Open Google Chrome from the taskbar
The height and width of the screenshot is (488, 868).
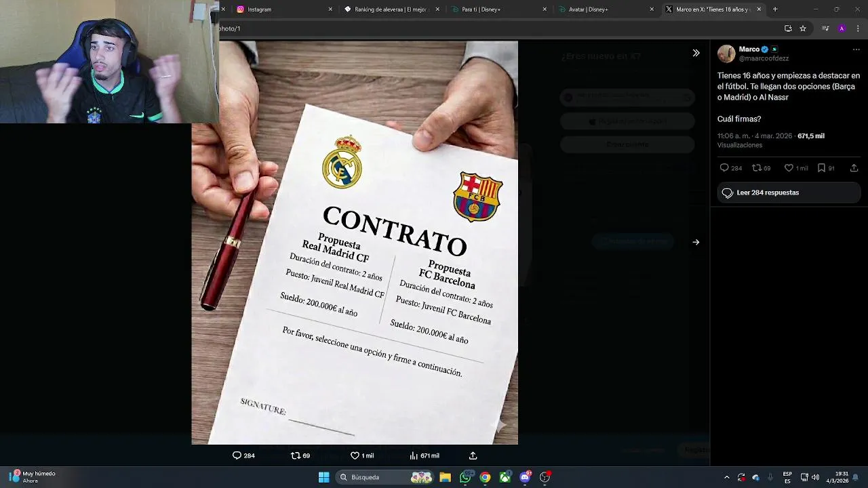point(485,477)
